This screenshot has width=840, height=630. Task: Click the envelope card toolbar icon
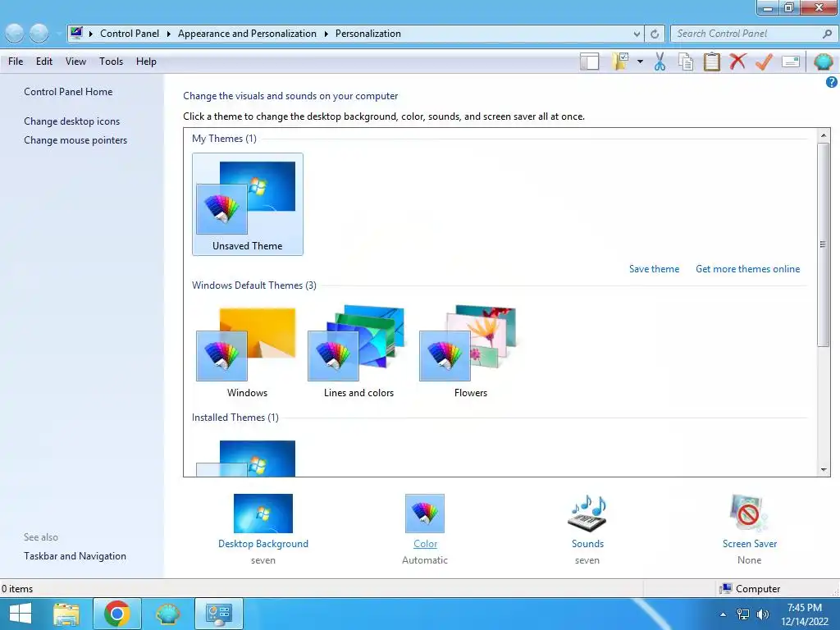791,62
